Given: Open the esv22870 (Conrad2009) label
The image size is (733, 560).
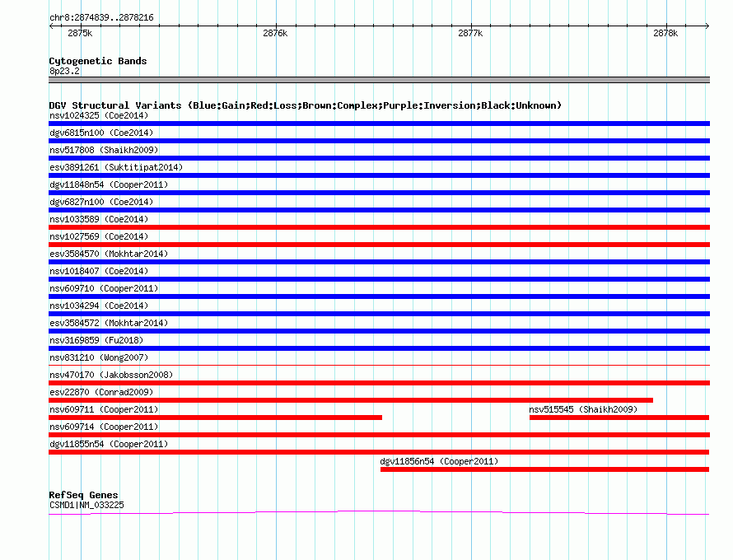Looking at the screenshot, I should 101,392.
